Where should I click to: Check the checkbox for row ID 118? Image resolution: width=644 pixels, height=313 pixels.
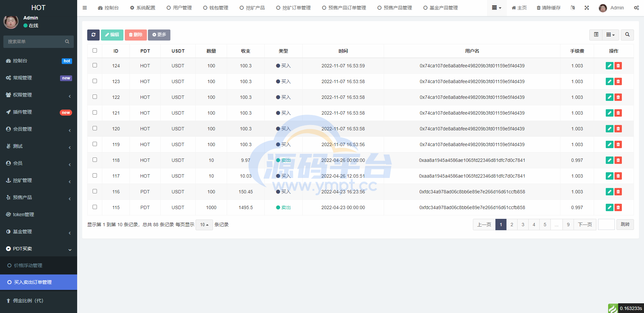(95, 160)
